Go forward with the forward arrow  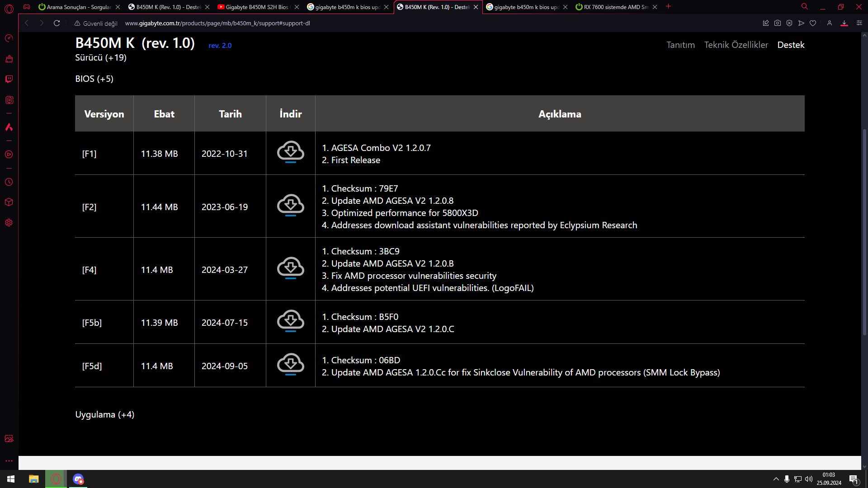[x=42, y=23]
